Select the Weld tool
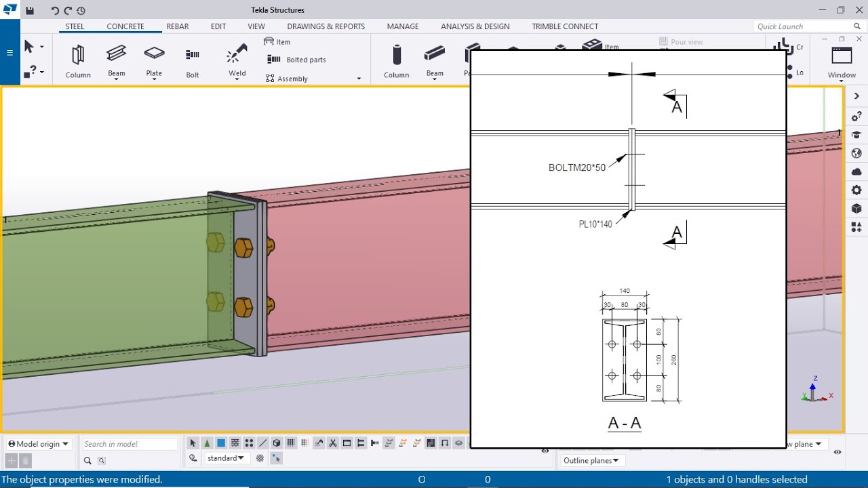 [x=237, y=60]
